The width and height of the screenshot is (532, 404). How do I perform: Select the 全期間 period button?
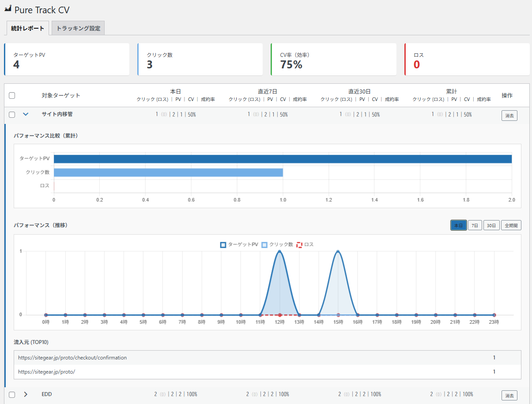[x=511, y=225]
